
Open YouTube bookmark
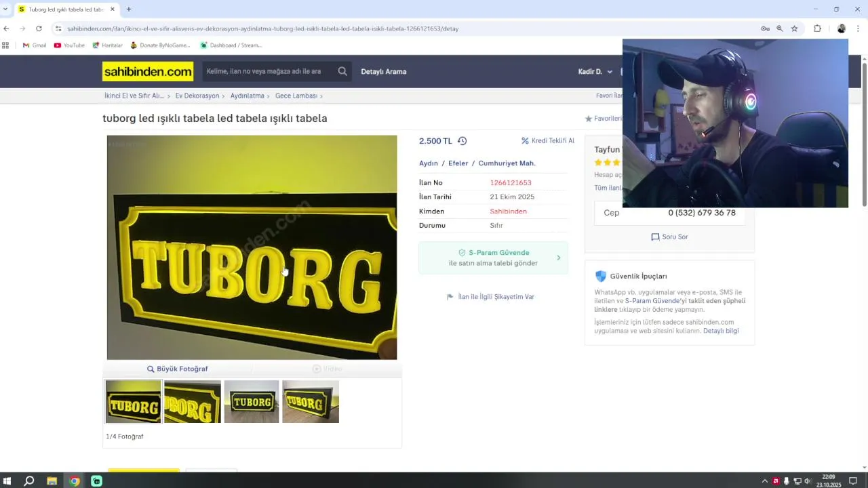69,45
